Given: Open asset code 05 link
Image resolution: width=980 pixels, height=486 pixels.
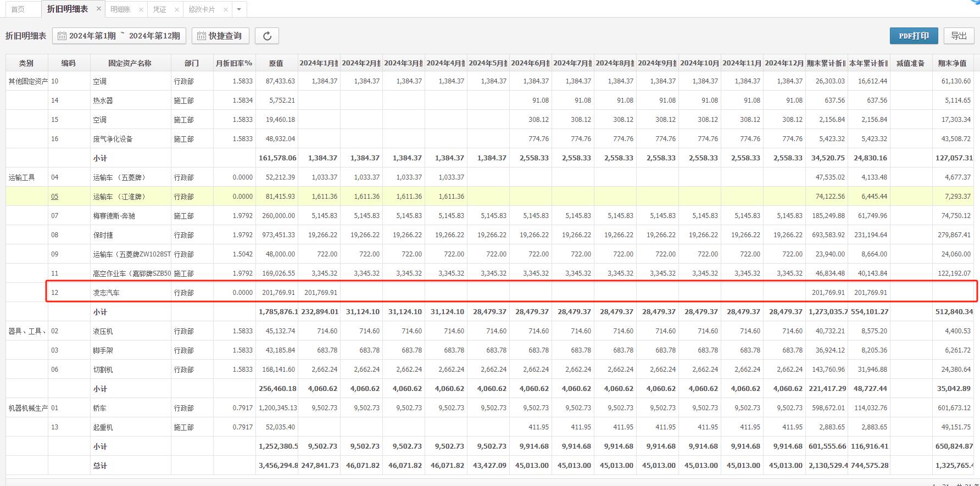Looking at the screenshot, I should 54,197.
